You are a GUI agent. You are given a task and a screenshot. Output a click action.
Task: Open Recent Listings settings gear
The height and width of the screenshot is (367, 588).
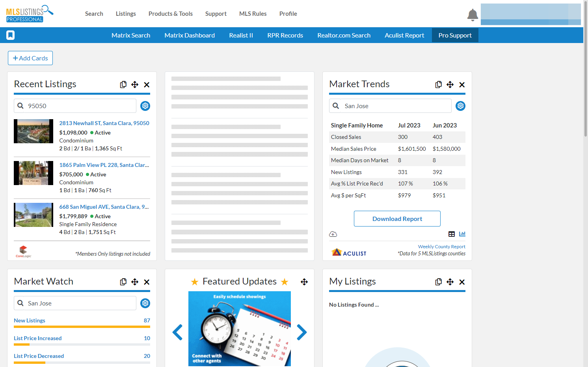click(x=145, y=106)
